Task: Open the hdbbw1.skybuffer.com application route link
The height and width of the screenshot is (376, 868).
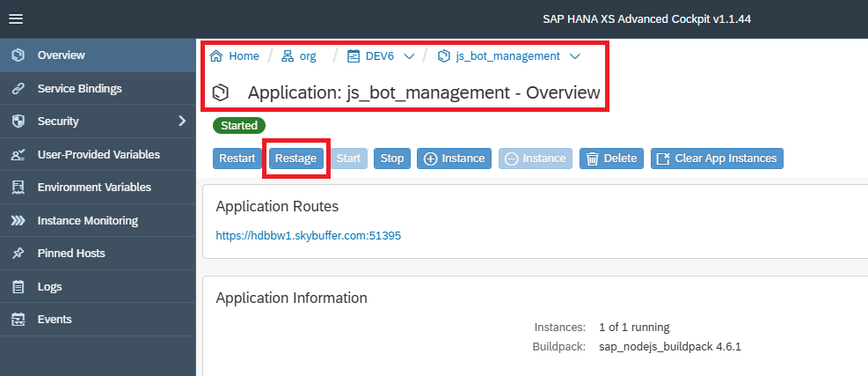Action: click(x=309, y=236)
